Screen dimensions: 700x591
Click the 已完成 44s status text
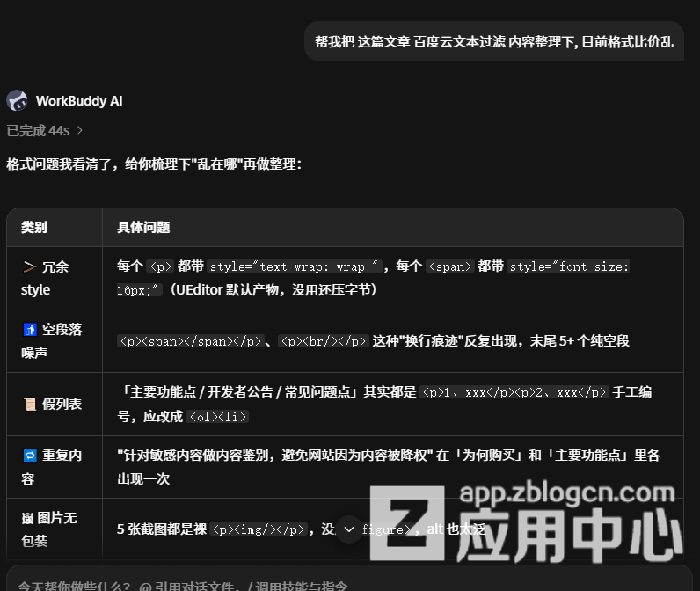pyautogui.click(x=38, y=130)
